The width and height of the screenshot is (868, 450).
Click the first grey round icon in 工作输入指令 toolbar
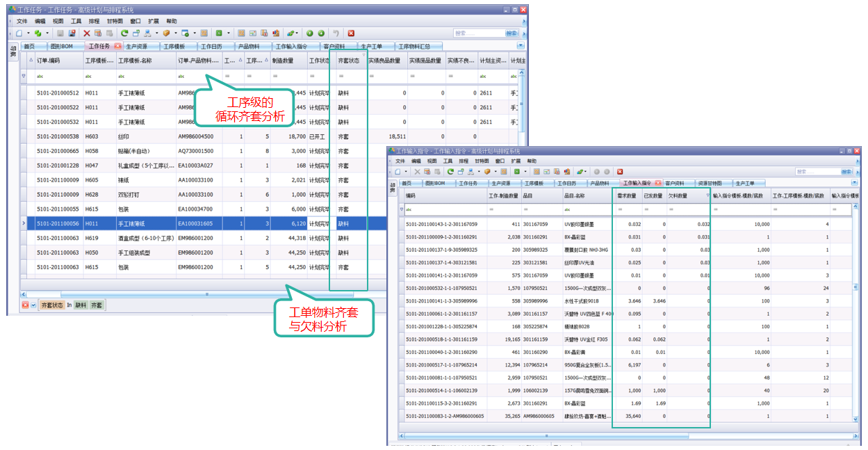pos(597,171)
